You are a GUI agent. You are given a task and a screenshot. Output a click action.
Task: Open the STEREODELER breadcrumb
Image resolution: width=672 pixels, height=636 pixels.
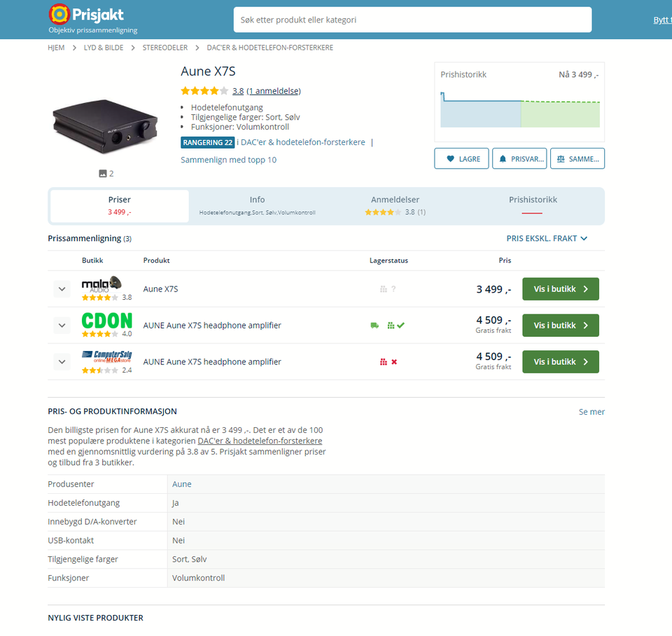[165, 48]
